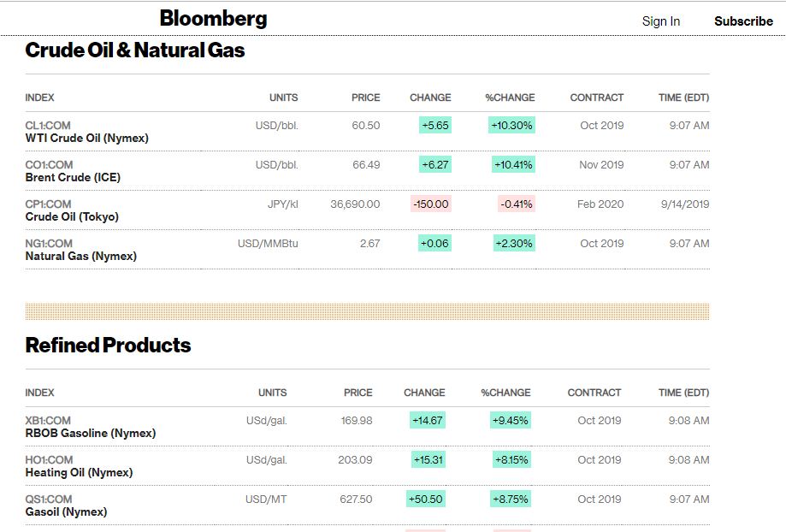Viewport: 786px width, 532px height.
Task: Open Brent Crude (ICE) quote
Action: (73, 177)
